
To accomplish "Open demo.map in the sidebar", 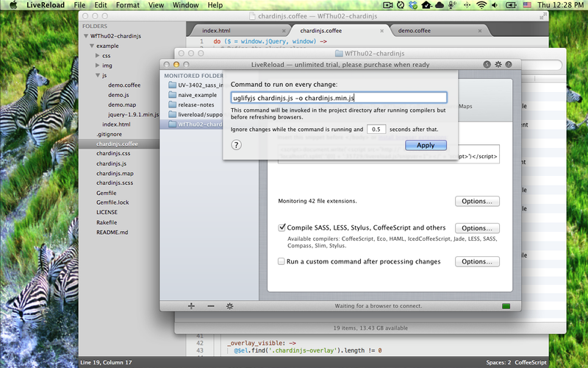I will tap(122, 105).
